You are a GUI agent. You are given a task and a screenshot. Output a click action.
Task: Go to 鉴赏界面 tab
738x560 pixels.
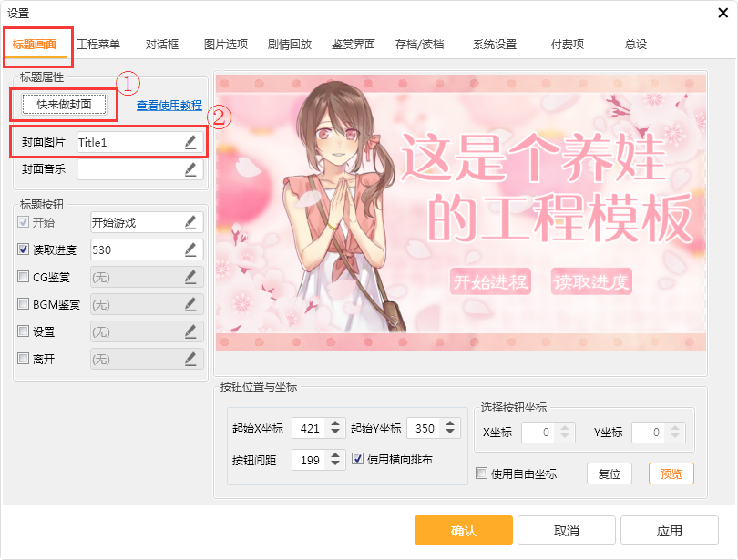(x=354, y=45)
